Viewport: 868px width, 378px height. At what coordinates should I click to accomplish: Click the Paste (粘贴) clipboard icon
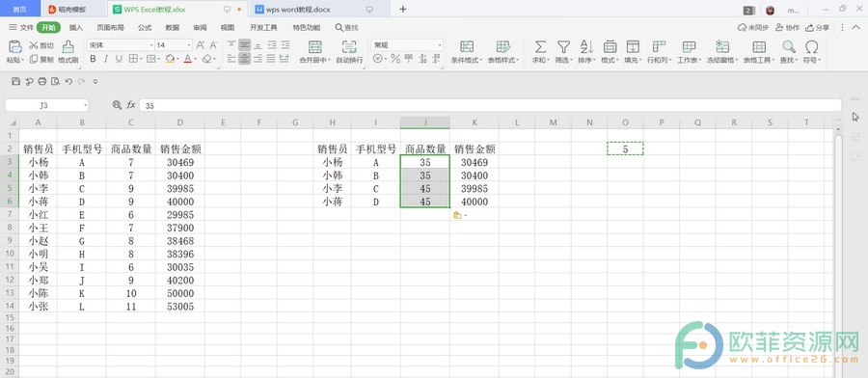[14, 46]
